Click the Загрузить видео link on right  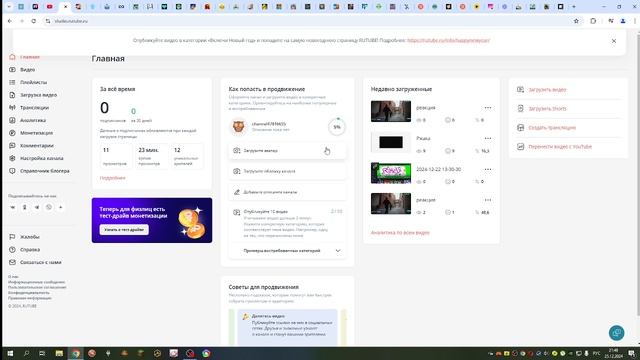tap(547, 89)
